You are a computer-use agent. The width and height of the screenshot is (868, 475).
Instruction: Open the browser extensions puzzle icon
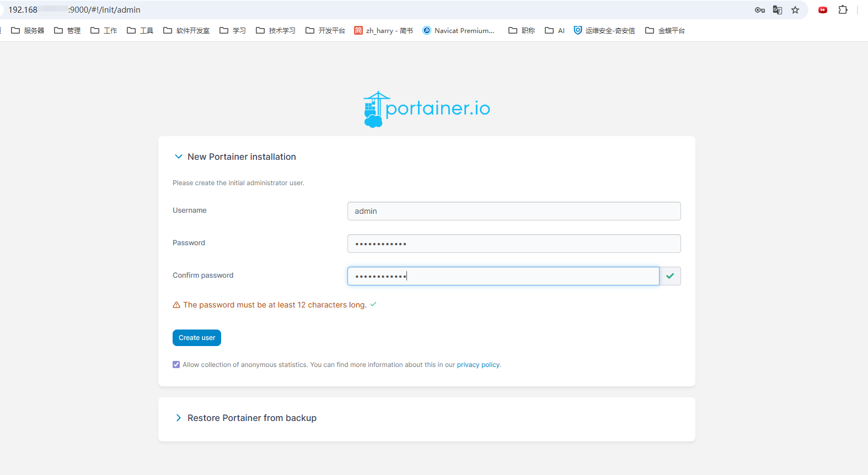(843, 10)
